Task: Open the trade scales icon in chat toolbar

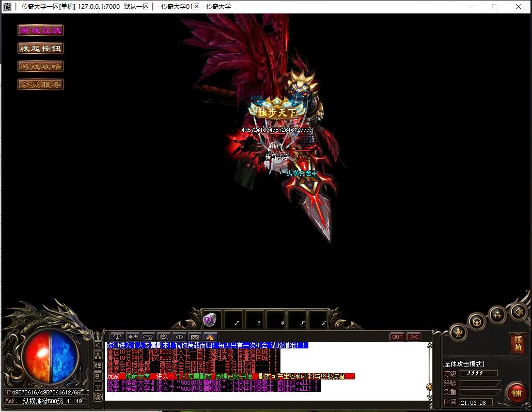Action: point(117,337)
